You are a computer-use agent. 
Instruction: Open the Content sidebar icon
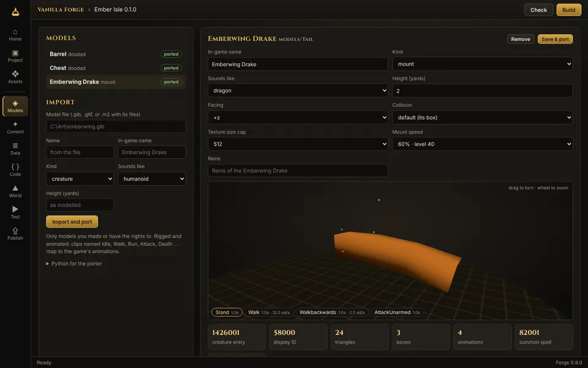point(15,128)
